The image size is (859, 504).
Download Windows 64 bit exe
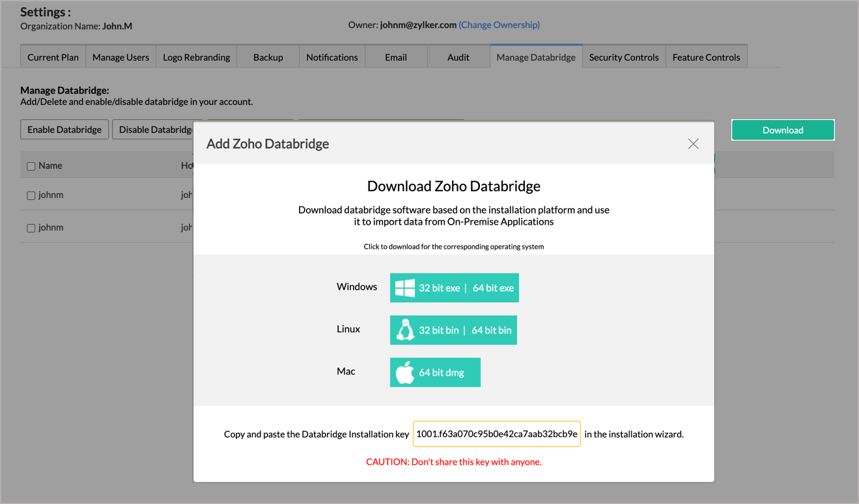pos(493,288)
